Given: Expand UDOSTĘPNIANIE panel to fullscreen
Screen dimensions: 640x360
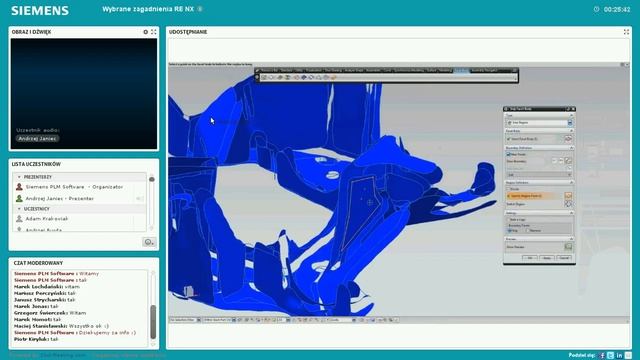Looking at the screenshot, I should click(626, 32).
